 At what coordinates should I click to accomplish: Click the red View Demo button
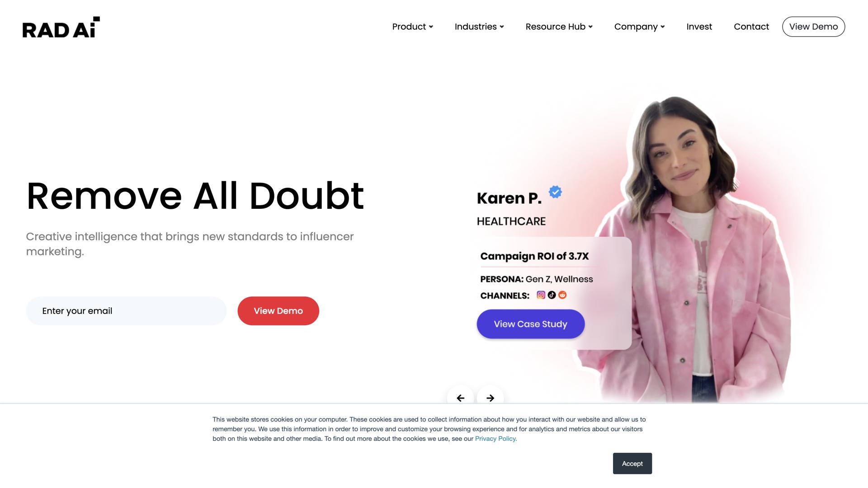coord(278,311)
